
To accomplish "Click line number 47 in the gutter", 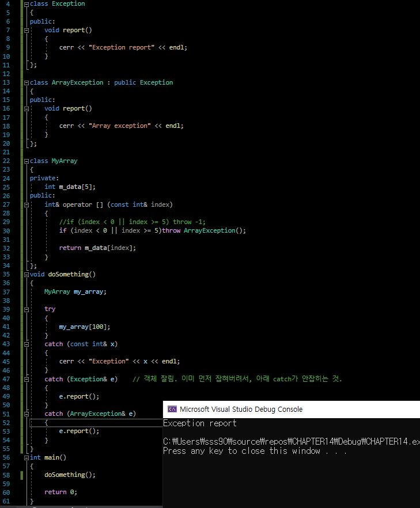I will (6, 379).
